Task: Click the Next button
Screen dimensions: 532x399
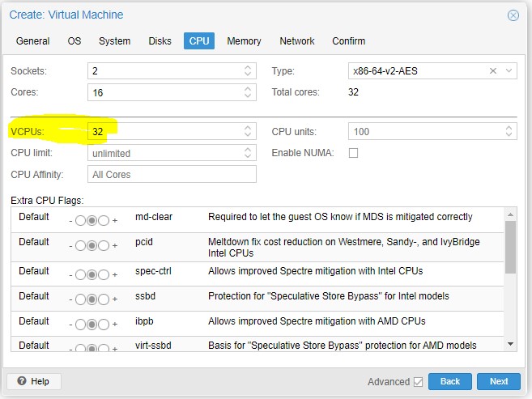Action: pos(499,381)
